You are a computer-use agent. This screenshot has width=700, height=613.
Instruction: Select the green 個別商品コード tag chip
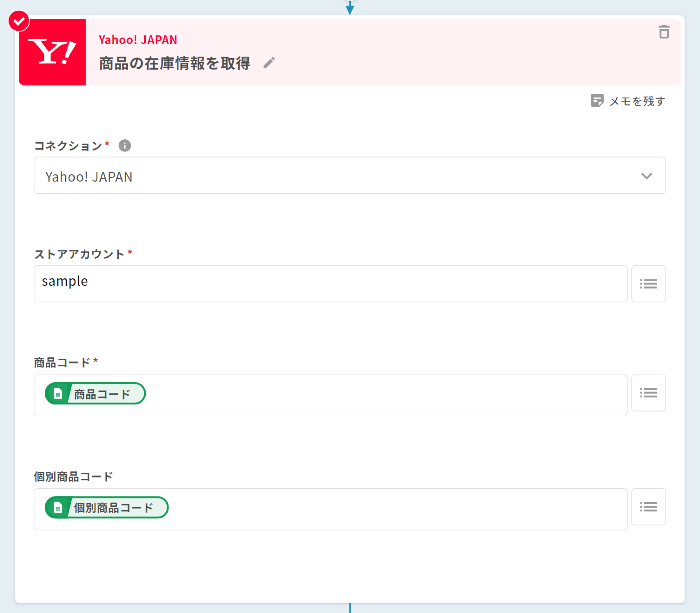107,508
